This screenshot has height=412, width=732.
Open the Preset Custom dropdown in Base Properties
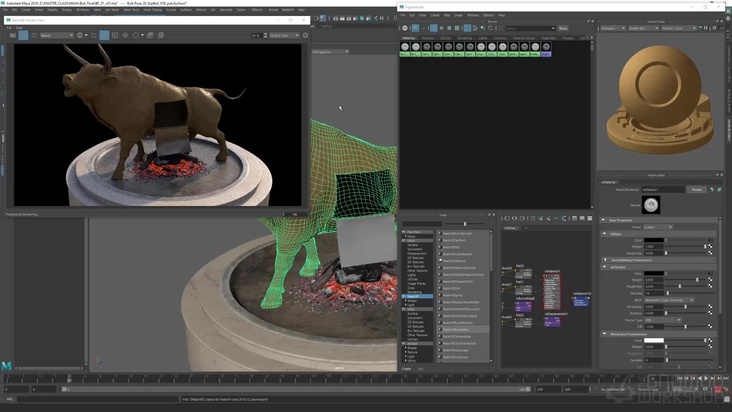pos(658,227)
